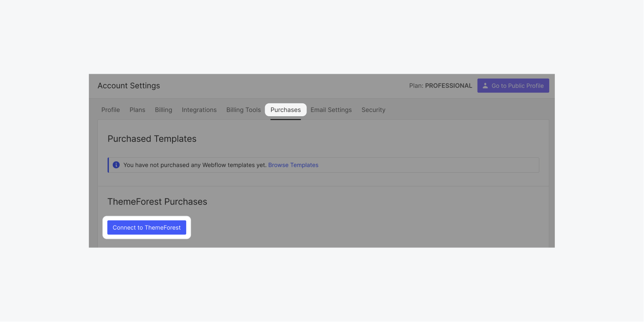The width and height of the screenshot is (644, 322).
Task: Click the 'Plan:' label text
Action: pos(416,86)
